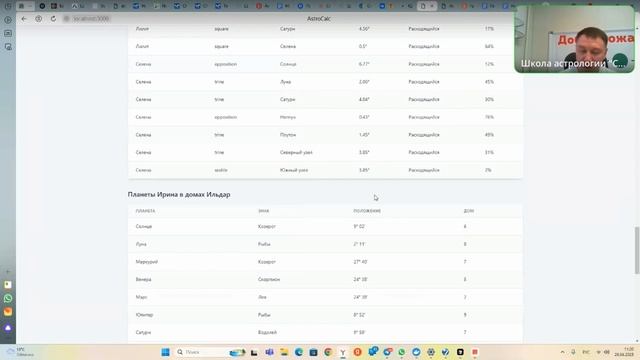The image size is (640, 360).
Task: Select 'Венера' in the planets table
Action: tap(143, 280)
